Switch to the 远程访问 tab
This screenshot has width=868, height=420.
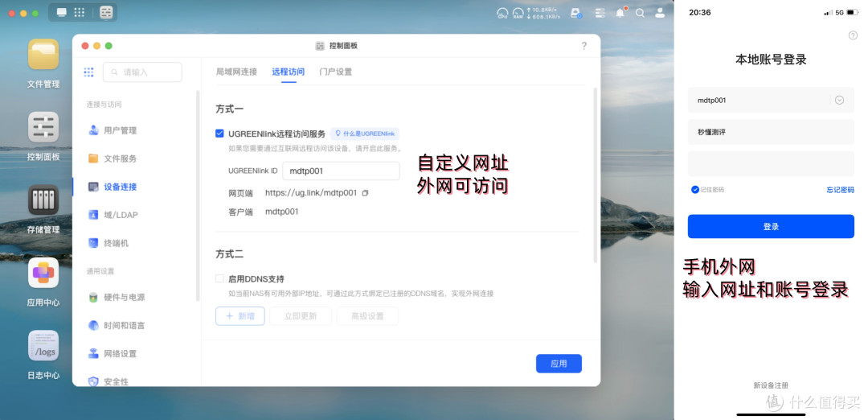pyautogui.click(x=288, y=72)
